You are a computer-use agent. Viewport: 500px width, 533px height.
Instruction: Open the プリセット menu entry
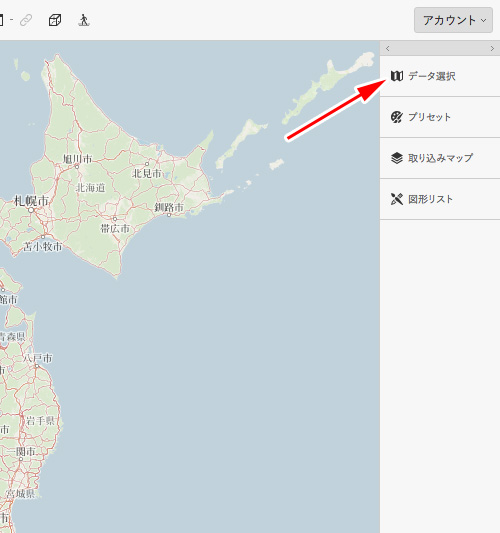pyautogui.click(x=440, y=117)
